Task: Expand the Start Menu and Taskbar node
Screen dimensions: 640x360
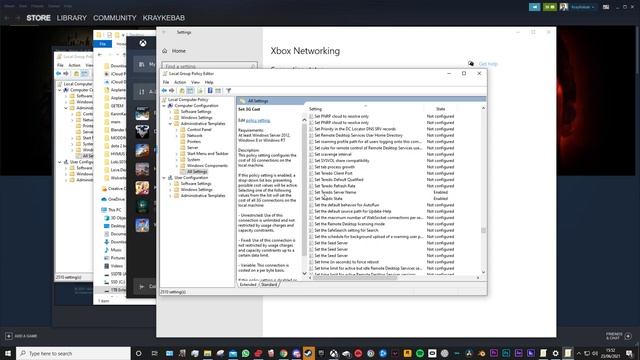Action: (x=177, y=153)
